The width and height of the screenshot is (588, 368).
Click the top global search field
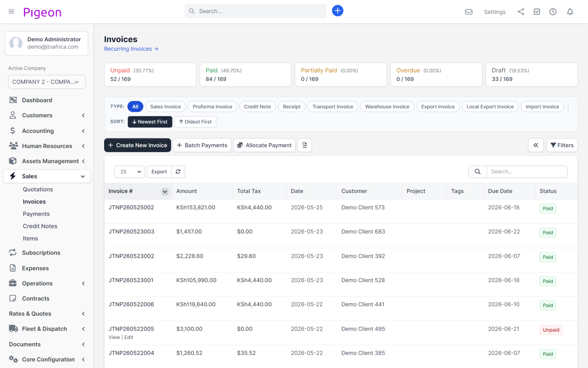[255, 11]
